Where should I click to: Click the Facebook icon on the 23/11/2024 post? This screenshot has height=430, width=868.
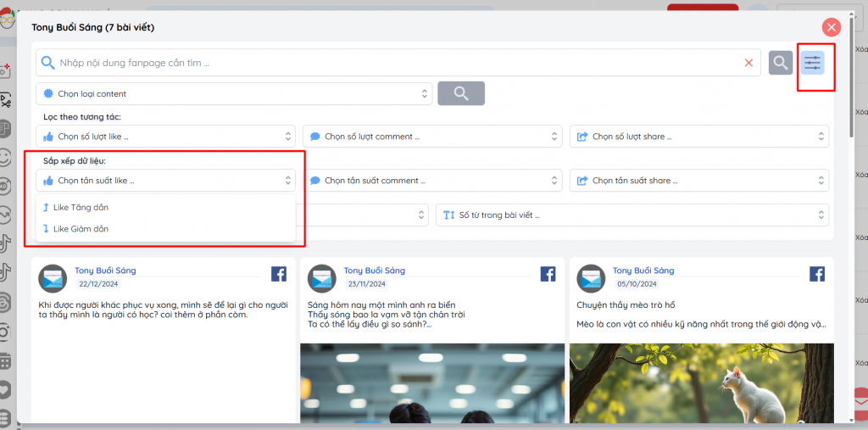(x=548, y=274)
